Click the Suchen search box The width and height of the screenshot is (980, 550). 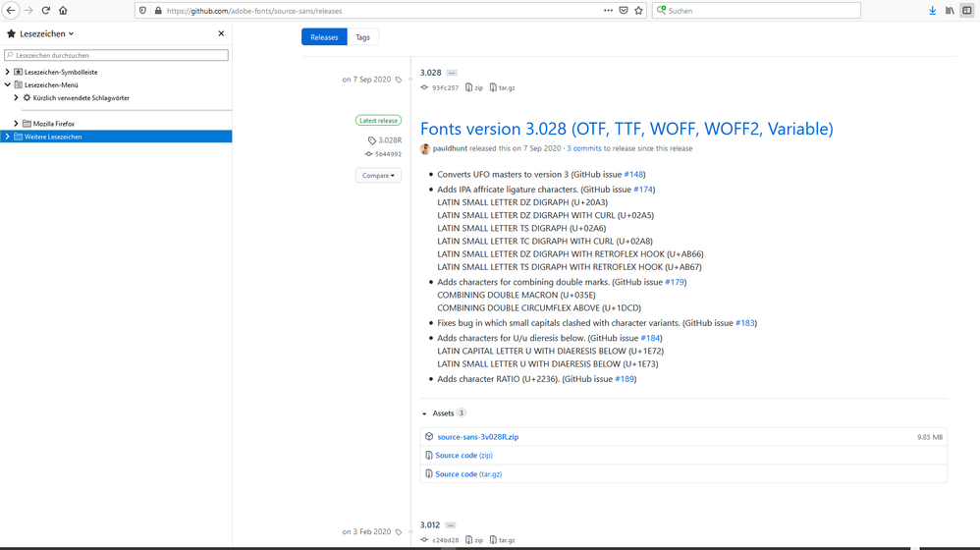click(x=756, y=11)
